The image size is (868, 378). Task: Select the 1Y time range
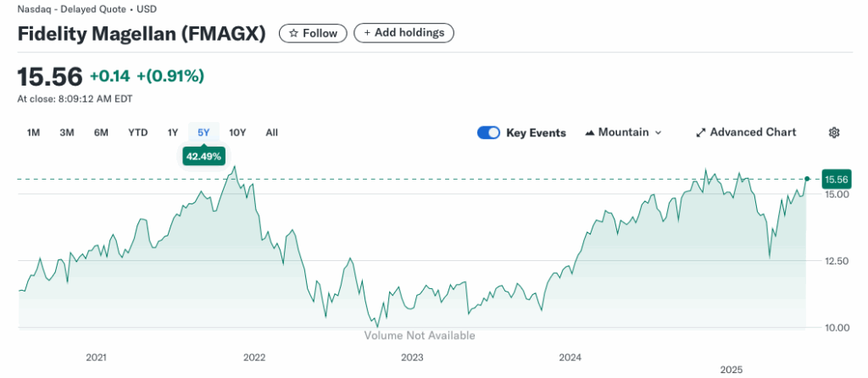173,132
